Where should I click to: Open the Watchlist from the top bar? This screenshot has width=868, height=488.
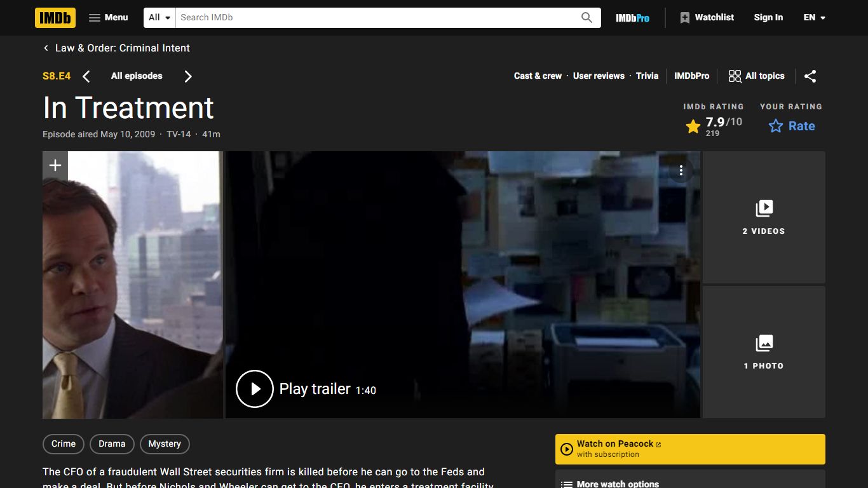(x=707, y=18)
